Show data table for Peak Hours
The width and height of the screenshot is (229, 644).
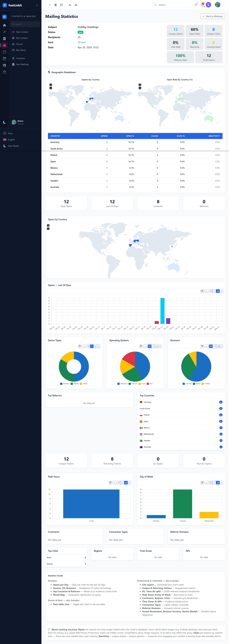click(x=110, y=482)
